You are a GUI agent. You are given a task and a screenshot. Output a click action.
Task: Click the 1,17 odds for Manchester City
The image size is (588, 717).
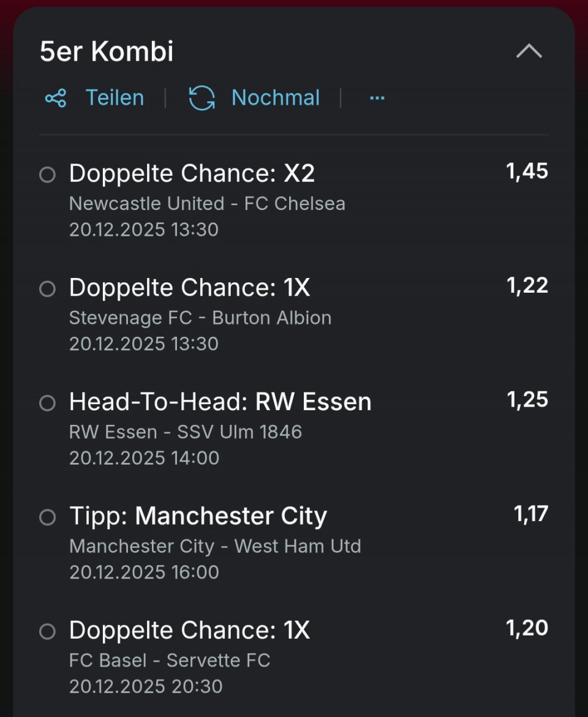pyautogui.click(x=530, y=514)
